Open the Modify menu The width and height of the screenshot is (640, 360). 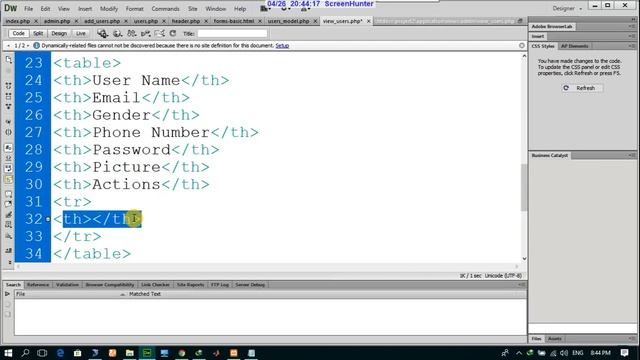109,9
